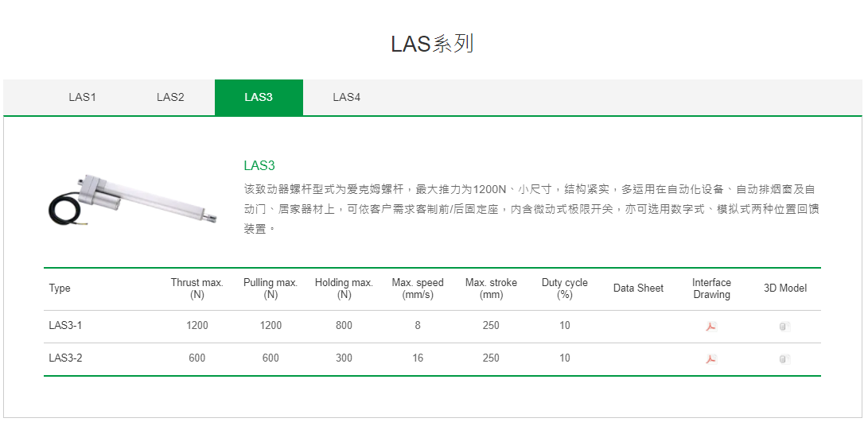Click the Thrust max. (N) column header
Screen dimensions: 868x422
coord(197,288)
